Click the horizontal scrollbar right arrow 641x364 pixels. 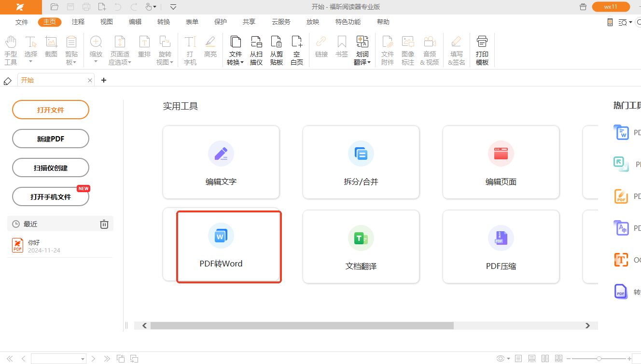point(587,326)
